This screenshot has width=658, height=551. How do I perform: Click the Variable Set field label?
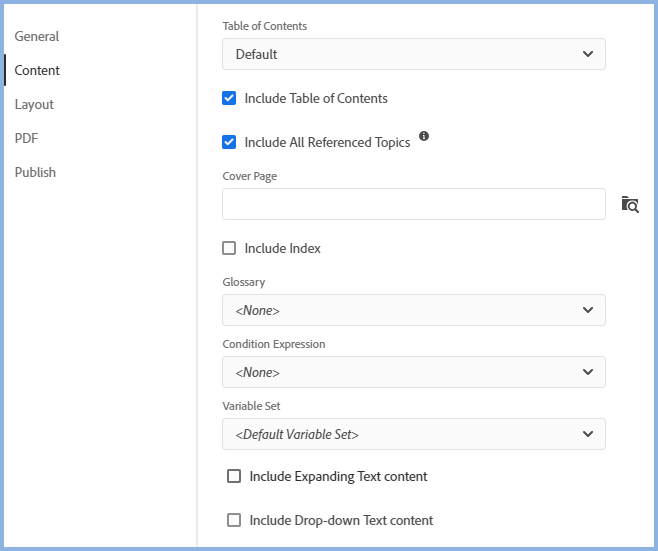(x=251, y=406)
